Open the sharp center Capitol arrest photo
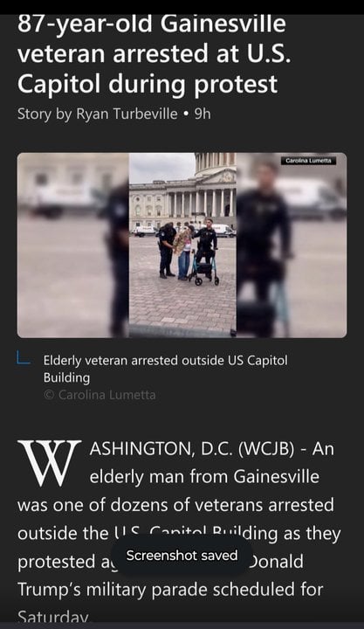364x629 pixels. click(182, 245)
